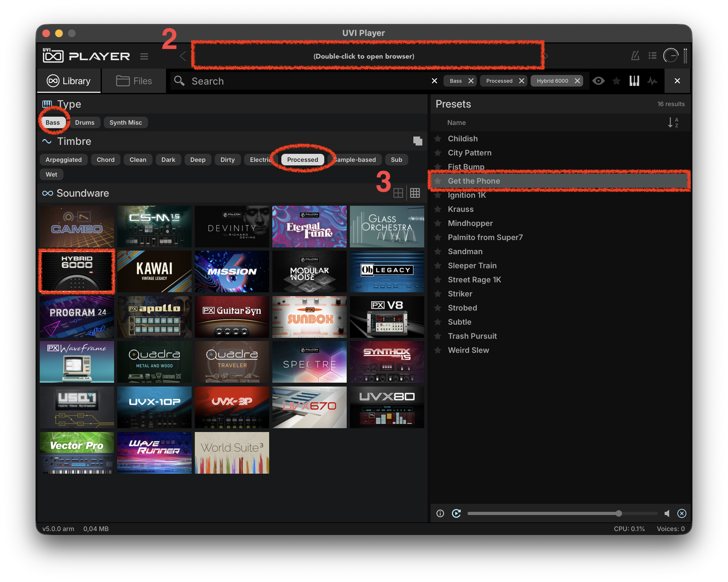Select the Drums type tag
The image size is (728, 582).
point(85,123)
